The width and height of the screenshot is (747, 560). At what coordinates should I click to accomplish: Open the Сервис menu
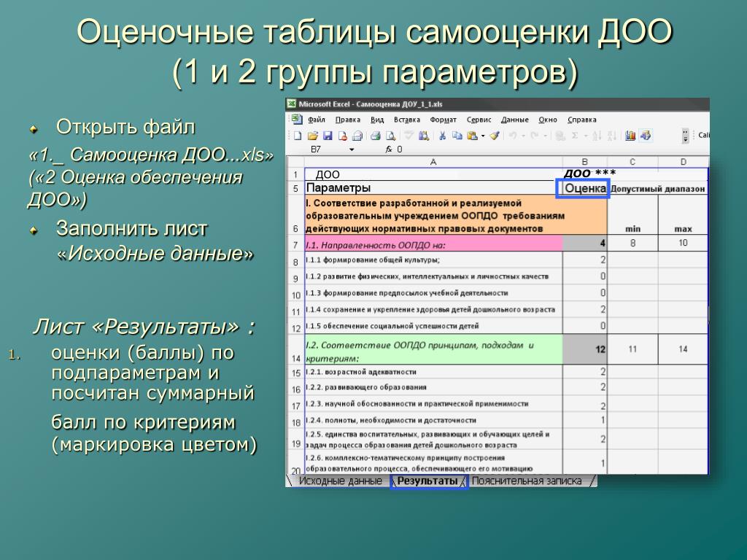click(479, 120)
